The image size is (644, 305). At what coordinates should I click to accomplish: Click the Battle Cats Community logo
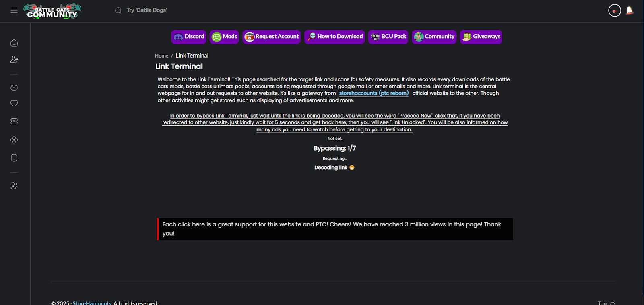click(x=52, y=11)
